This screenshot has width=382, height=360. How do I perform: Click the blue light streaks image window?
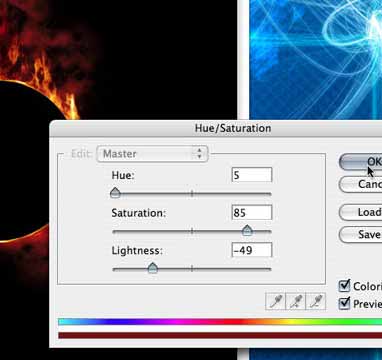pos(316,59)
